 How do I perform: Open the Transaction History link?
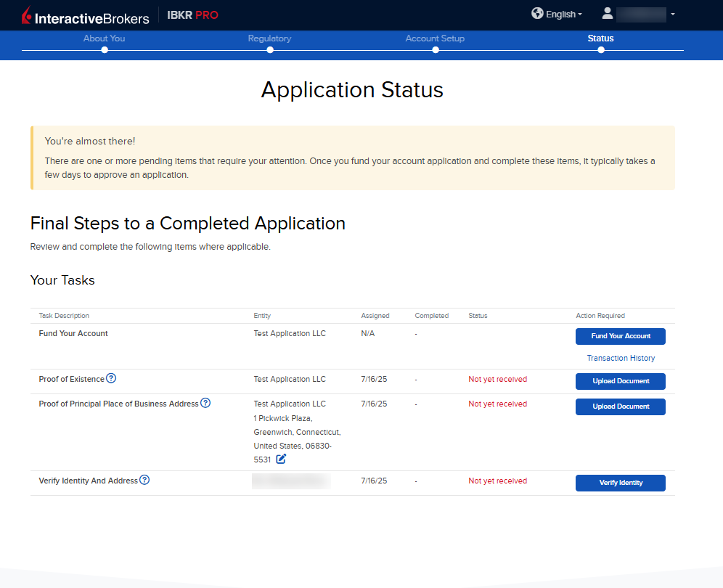(x=621, y=358)
